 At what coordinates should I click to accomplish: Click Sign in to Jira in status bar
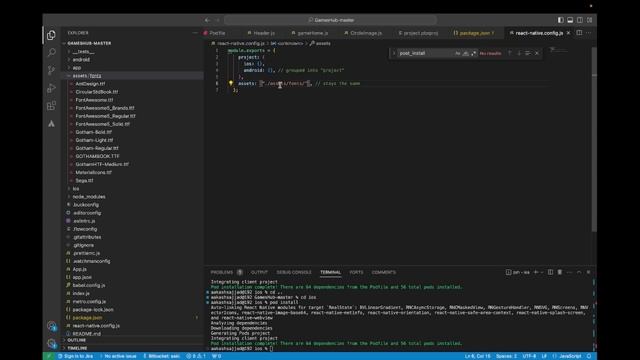click(x=76, y=356)
